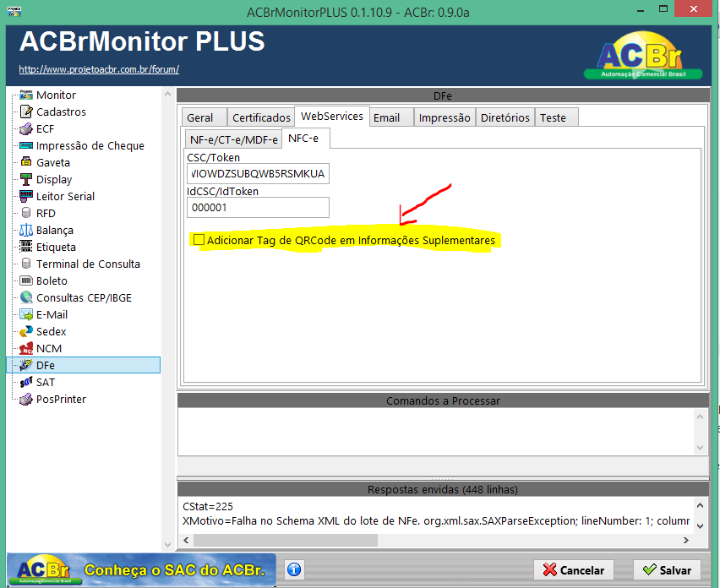
Task: Click the blue information icon button
Action: click(x=294, y=569)
